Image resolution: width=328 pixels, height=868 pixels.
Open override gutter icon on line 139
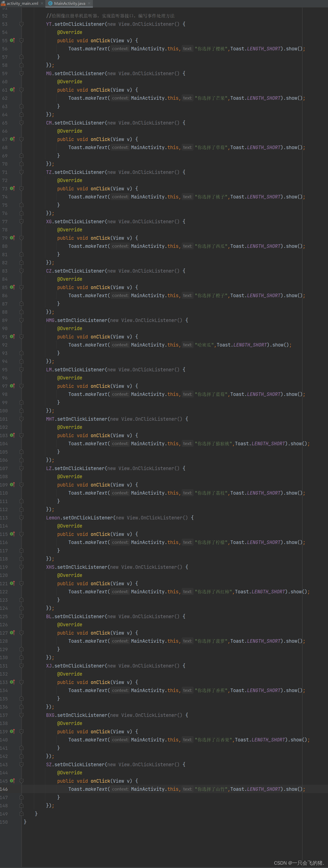(x=12, y=732)
